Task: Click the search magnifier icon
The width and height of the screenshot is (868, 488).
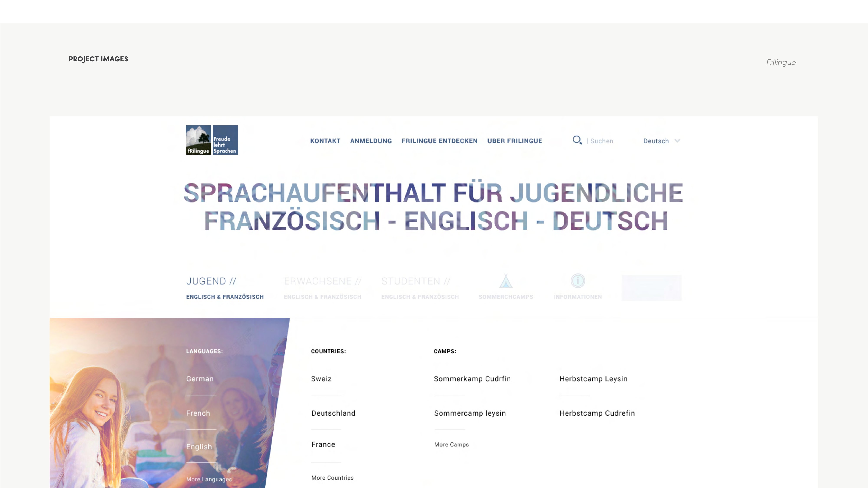Action: coord(577,141)
